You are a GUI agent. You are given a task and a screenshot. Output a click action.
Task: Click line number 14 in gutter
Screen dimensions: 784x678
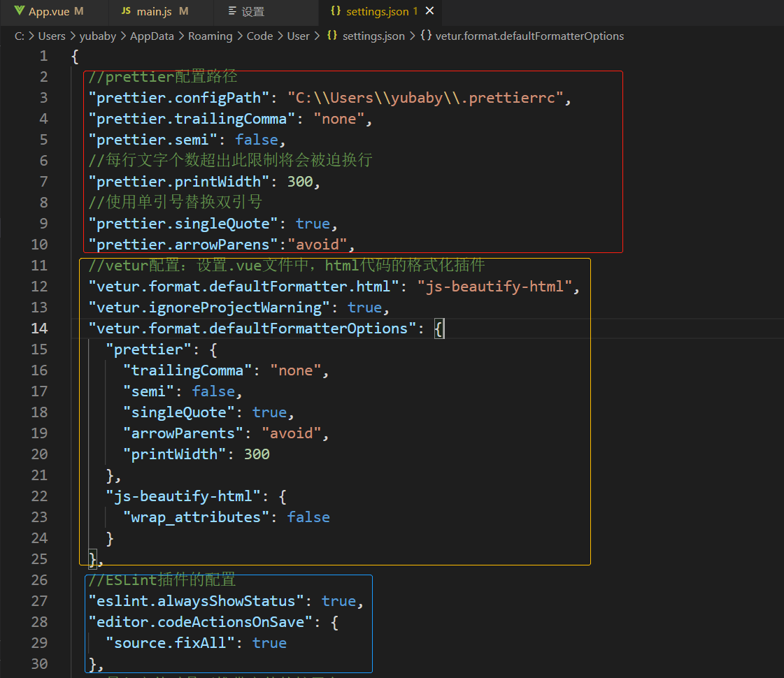click(39, 329)
